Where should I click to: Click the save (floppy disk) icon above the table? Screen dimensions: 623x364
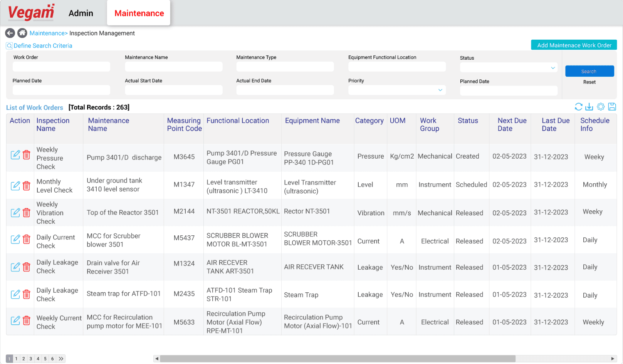tap(612, 107)
